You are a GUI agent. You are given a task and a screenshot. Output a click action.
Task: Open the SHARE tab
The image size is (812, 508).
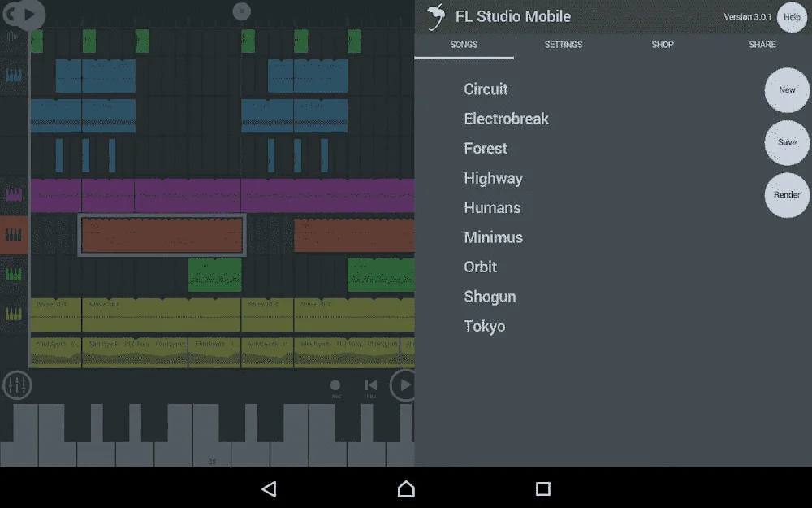(762, 45)
